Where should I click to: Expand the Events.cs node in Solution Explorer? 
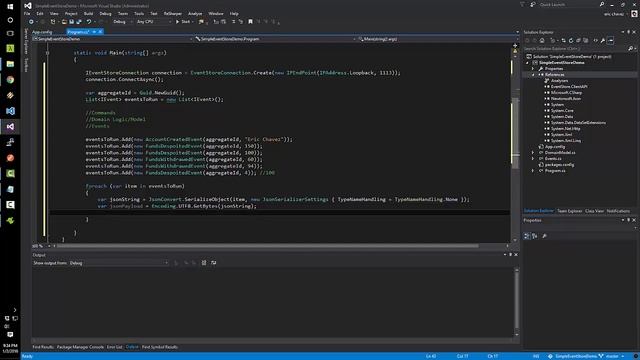point(533,158)
